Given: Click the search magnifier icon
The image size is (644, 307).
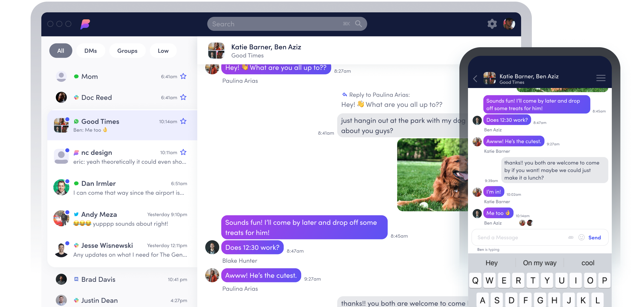Looking at the screenshot, I should 358,24.
